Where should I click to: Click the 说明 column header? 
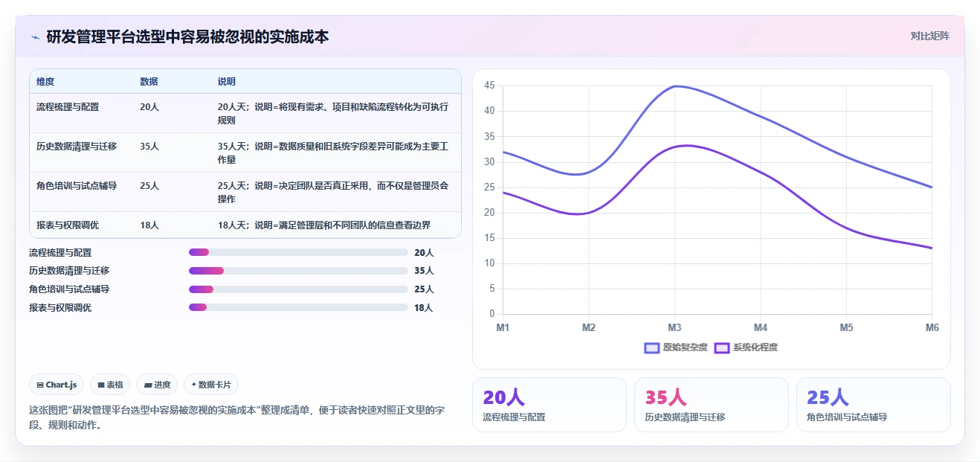(227, 82)
